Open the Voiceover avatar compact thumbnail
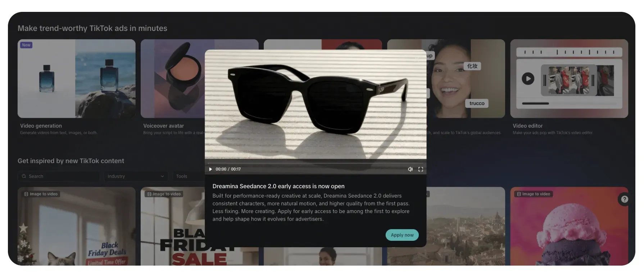This screenshot has height=280, width=644. pos(173,78)
